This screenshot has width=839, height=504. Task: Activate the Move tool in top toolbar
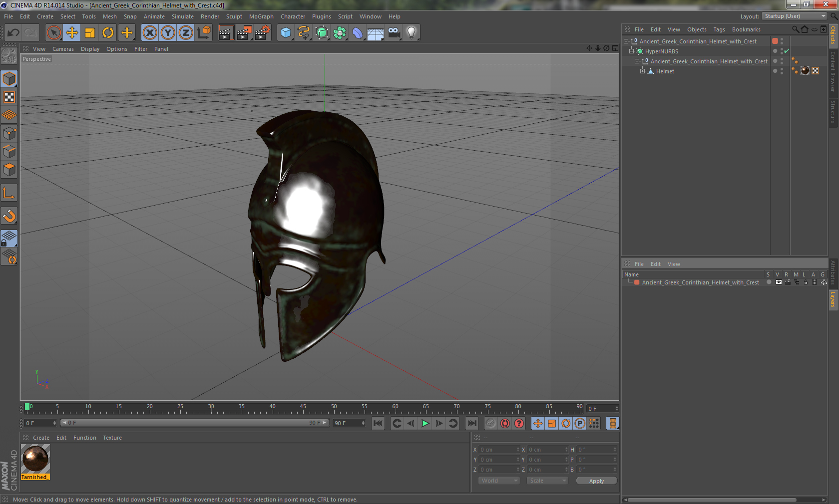(72, 33)
